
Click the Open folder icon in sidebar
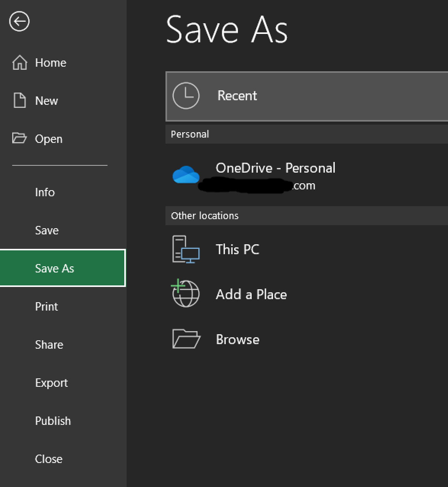click(x=19, y=138)
